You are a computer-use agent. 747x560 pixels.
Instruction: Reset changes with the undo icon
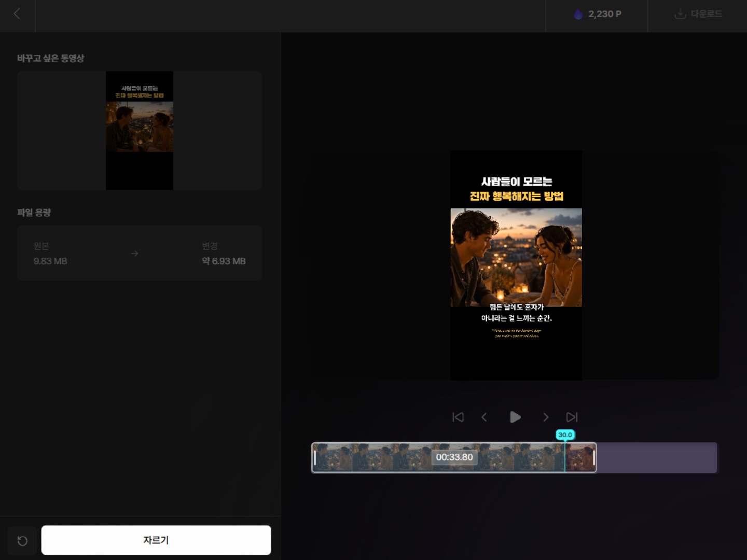click(22, 541)
